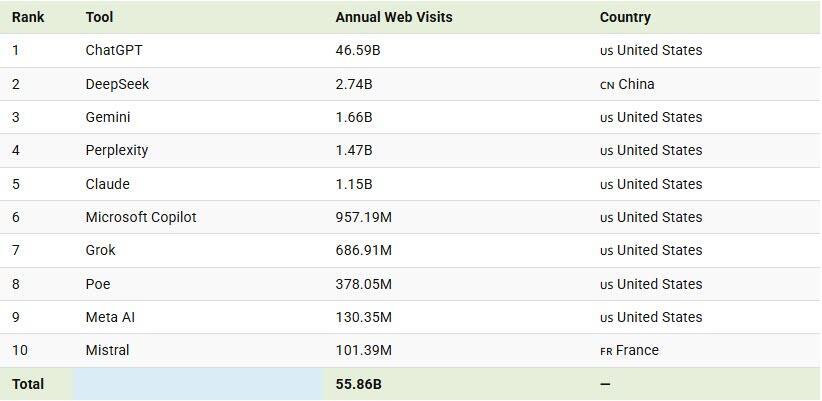Image resolution: width=822 pixels, height=401 pixels.
Task: Click the Tool column header
Action: click(x=99, y=17)
